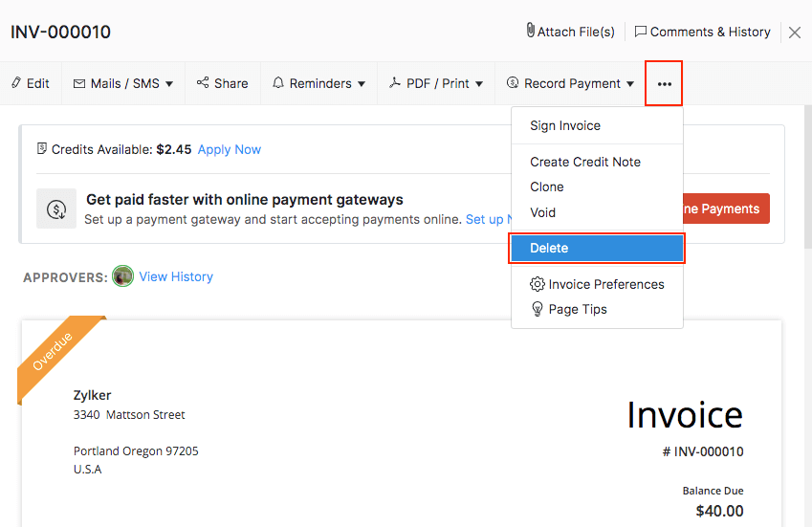The width and height of the screenshot is (812, 527).
Task: Close the invoice panel with X
Action: (x=795, y=33)
